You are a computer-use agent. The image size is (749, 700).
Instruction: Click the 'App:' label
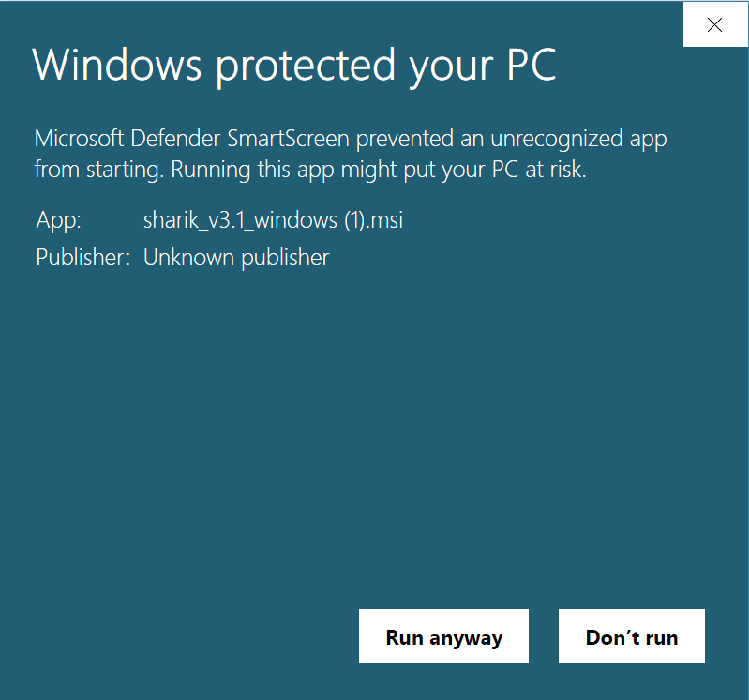[x=59, y=220]
